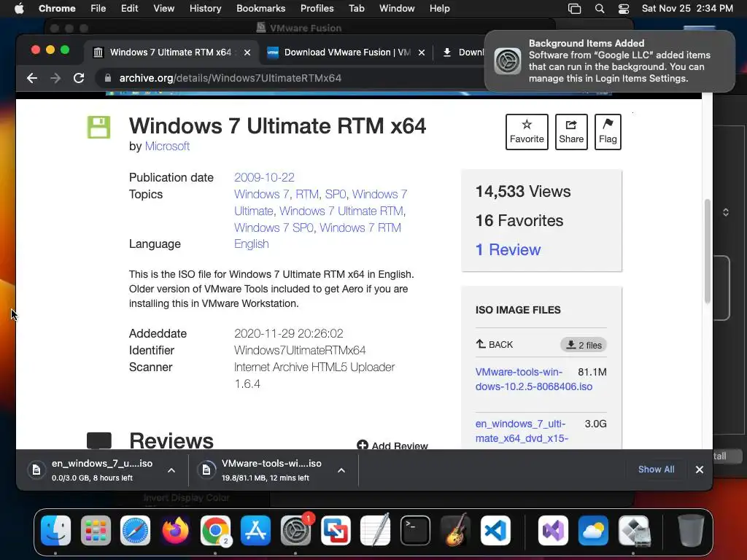Open Chrome from the Dock

click(215, 531)
